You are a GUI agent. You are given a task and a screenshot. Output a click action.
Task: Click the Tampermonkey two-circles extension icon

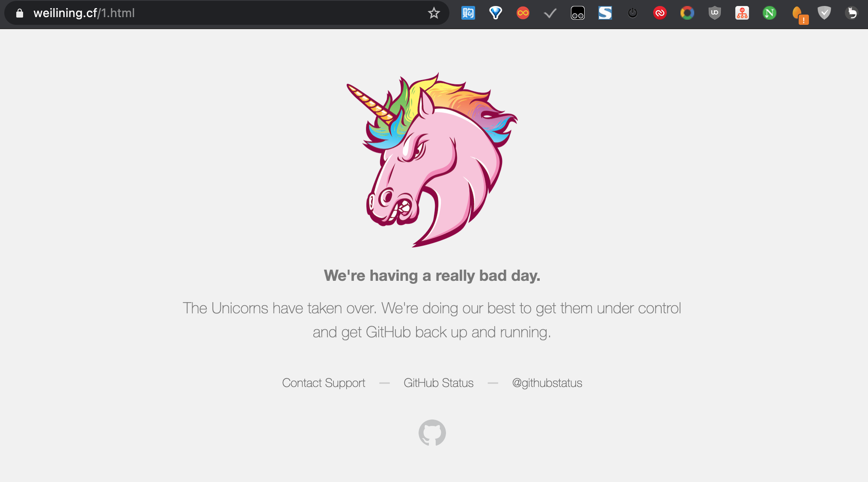577,13
